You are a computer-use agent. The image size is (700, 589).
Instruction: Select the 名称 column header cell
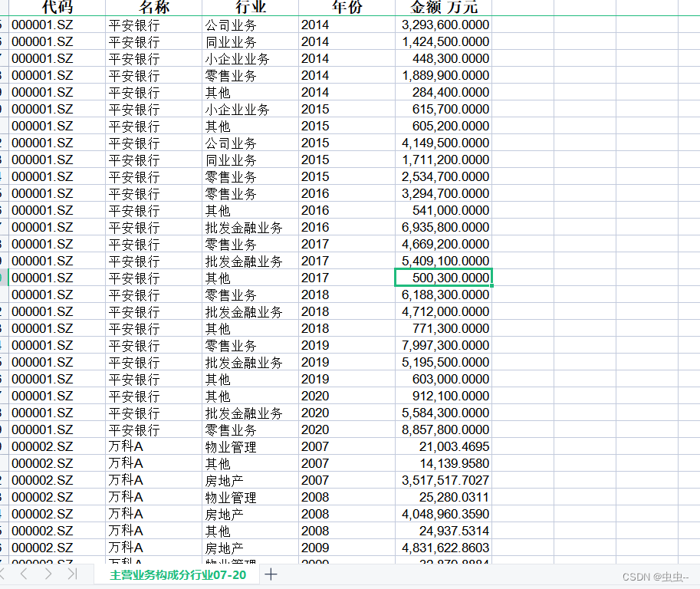coord(153,7)
